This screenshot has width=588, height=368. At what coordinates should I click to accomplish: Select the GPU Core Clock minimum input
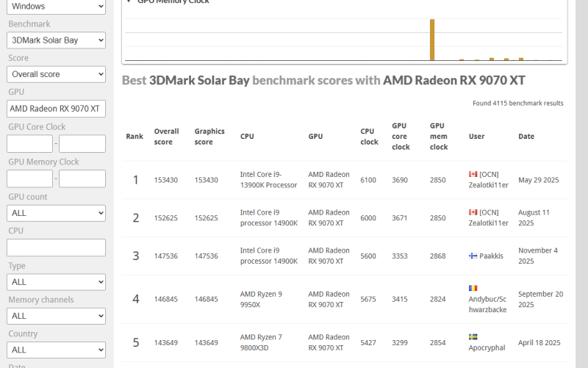click(x=29, y=144)
